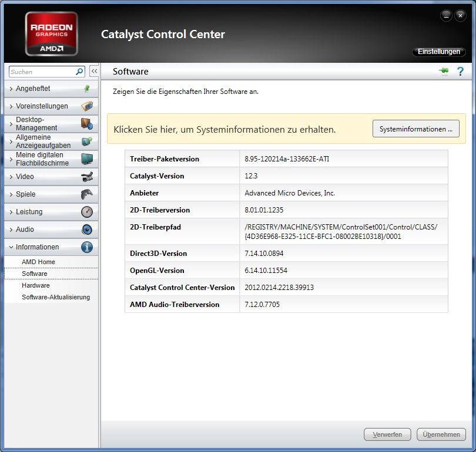Select driver package version 8.95-120214a-133662E-ATI
476x452 pixels.
click(287, 159)
